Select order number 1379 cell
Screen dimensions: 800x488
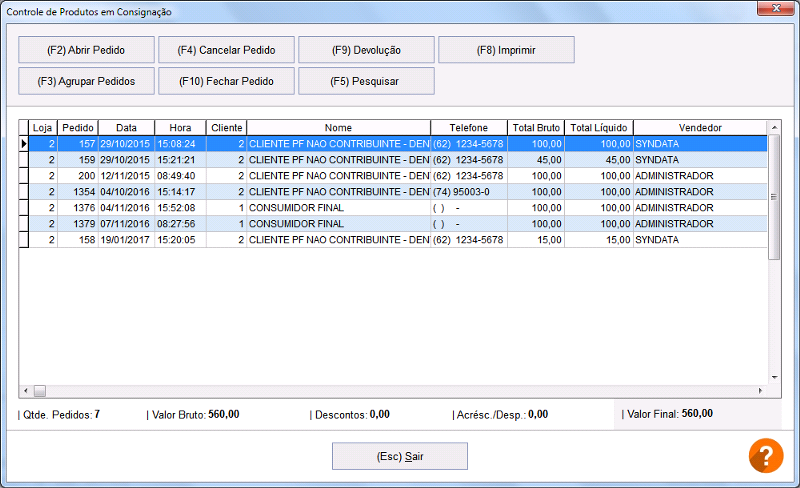78,224
